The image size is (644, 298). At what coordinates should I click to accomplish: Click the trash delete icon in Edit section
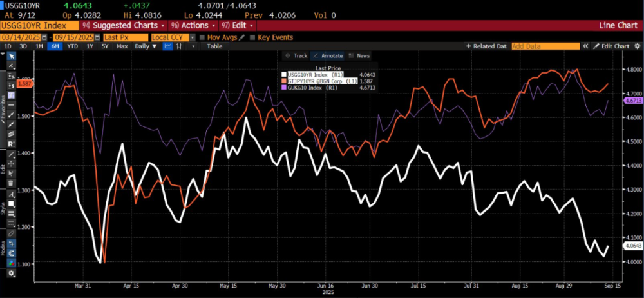(11, 183)
